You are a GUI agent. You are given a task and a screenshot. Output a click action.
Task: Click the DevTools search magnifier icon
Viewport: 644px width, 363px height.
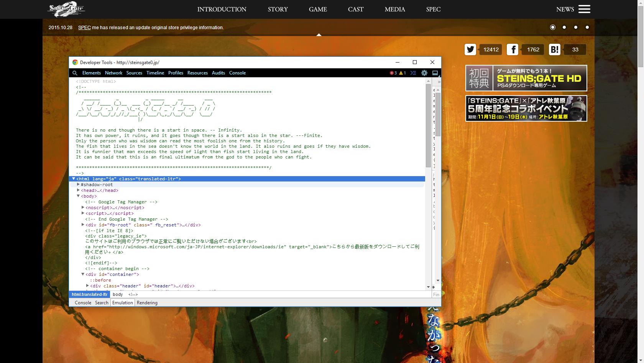(75, 73)
